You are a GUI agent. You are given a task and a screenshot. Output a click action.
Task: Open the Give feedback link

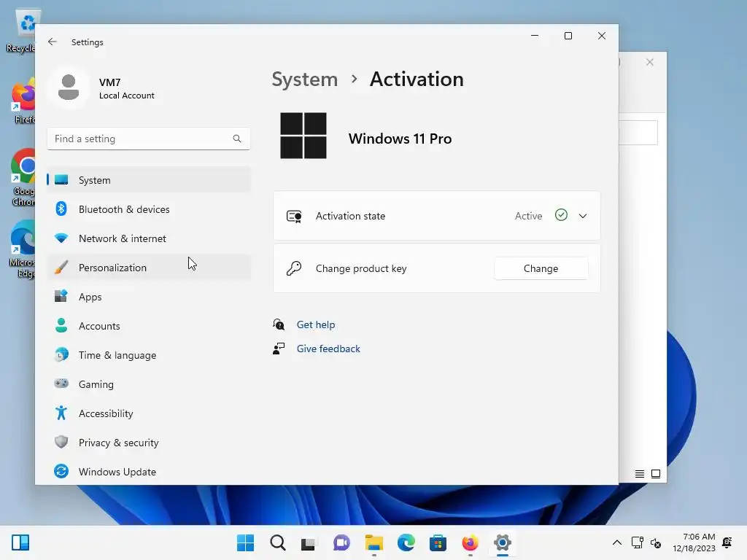[328, 349]
